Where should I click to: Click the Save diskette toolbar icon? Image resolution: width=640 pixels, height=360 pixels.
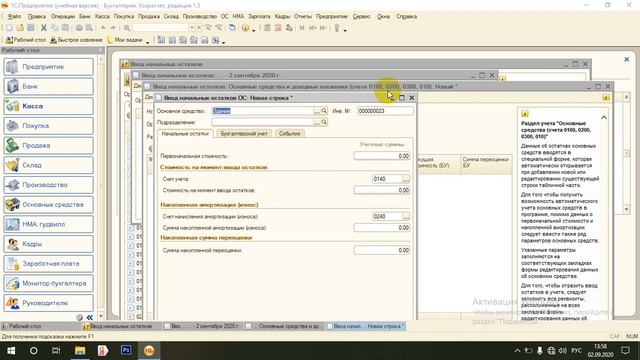coord(31,28)
